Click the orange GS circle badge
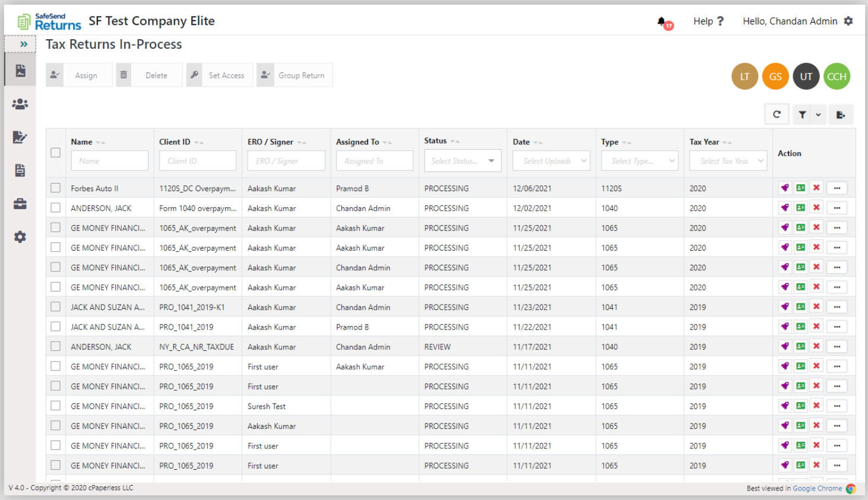This screenshot has width=868, height=500. [775, 77]
